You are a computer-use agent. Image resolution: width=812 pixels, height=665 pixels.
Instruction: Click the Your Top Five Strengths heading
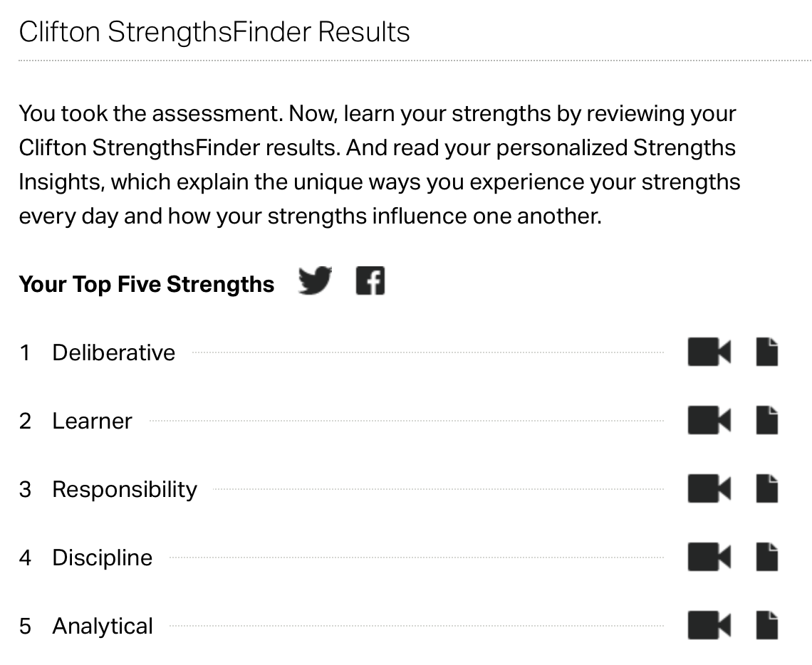tap(147, 284)
